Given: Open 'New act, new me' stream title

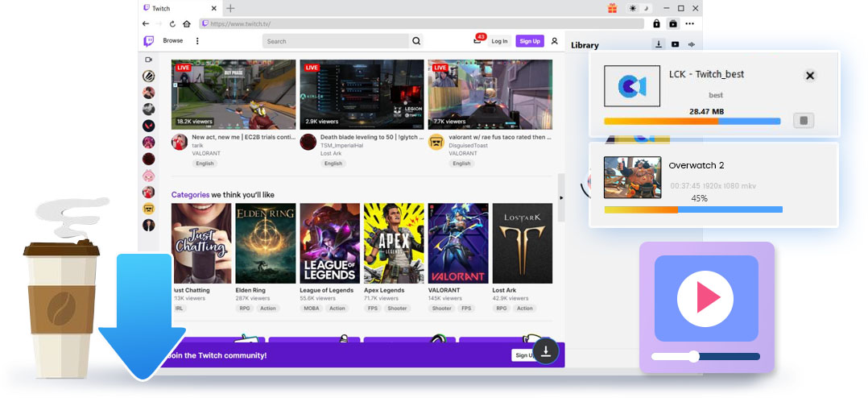Looking at the screenshot, I should click(x=243, y=137).
